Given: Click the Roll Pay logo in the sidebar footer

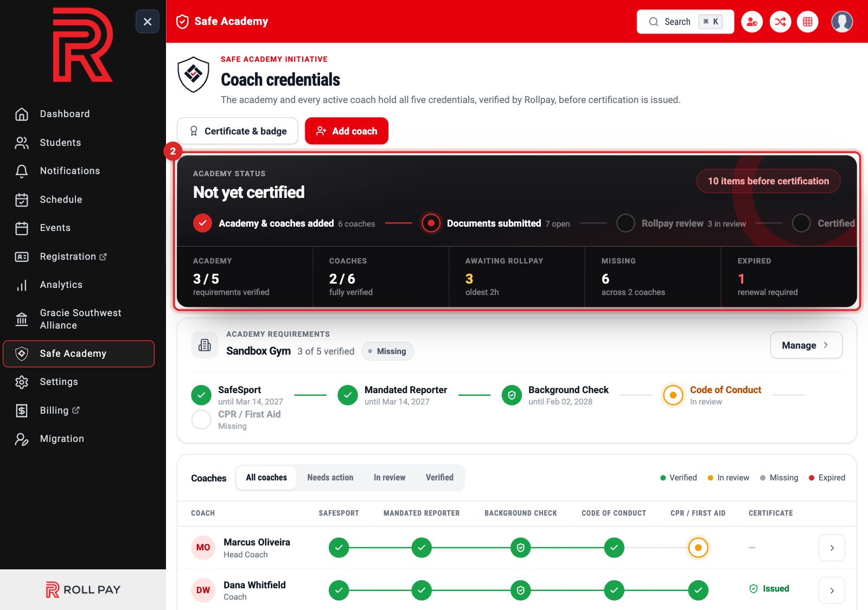Looking at the screenshot, I should tap(83, 589).
